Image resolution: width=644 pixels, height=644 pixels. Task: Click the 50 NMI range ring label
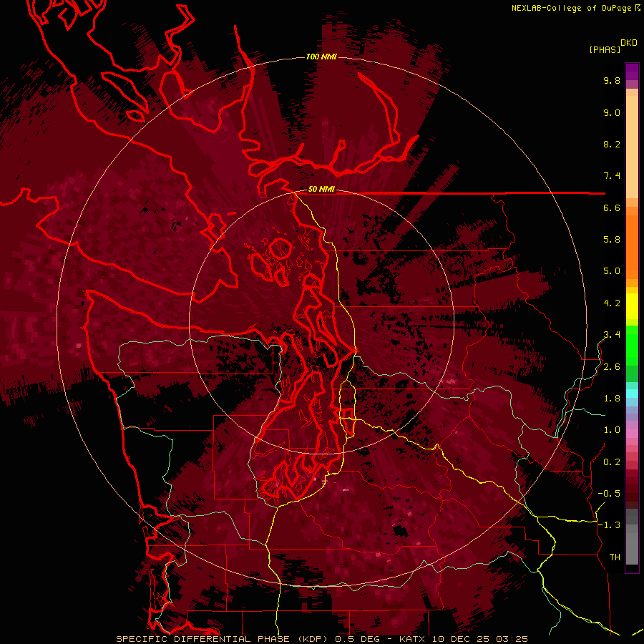pyautogui.click(x=321, y=189)
